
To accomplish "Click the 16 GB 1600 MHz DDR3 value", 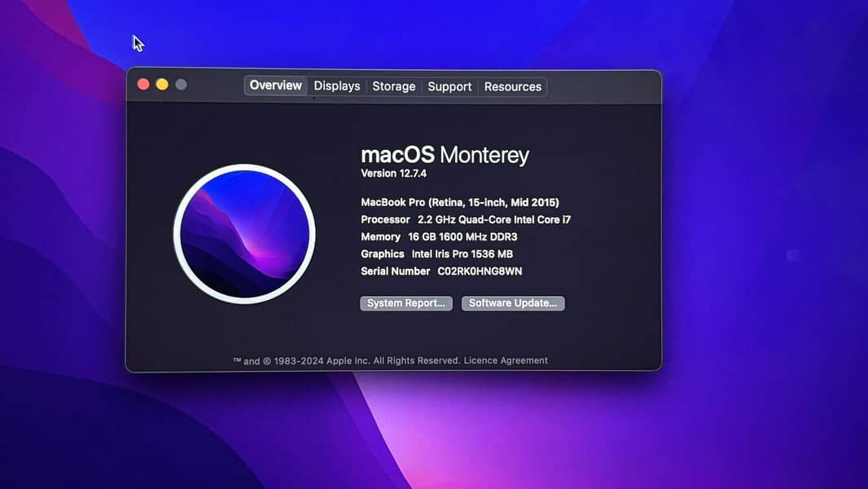I will pyautogui.click(x=462, y=237).
